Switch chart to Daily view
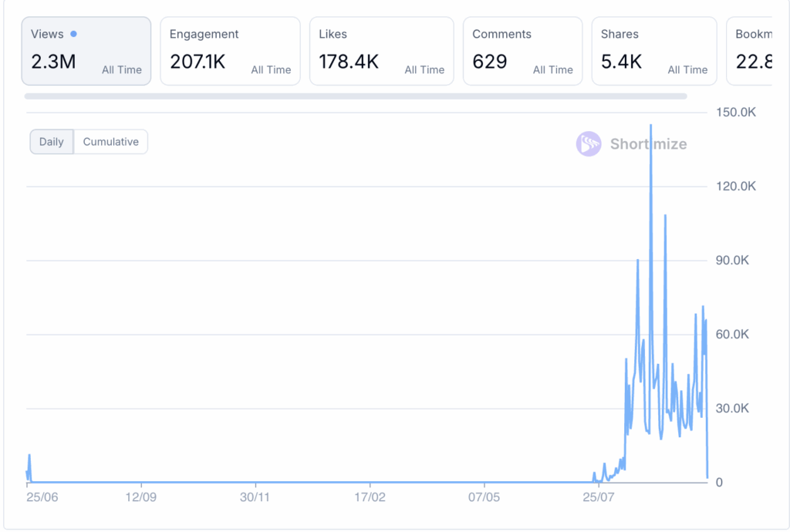This screenshot has width=790, height=532. 52,142
